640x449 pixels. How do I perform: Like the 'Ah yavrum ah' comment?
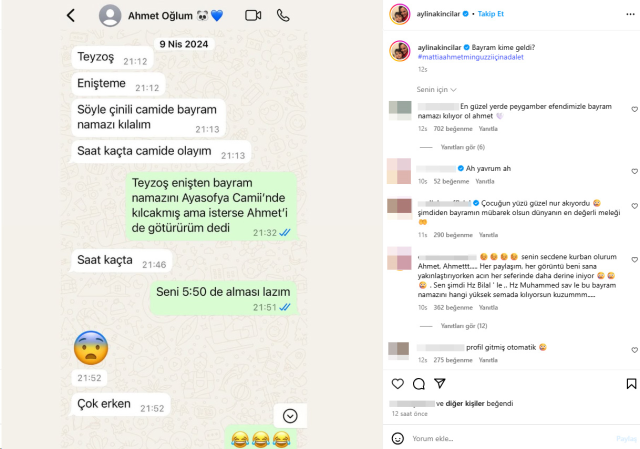tap(634, 171)
